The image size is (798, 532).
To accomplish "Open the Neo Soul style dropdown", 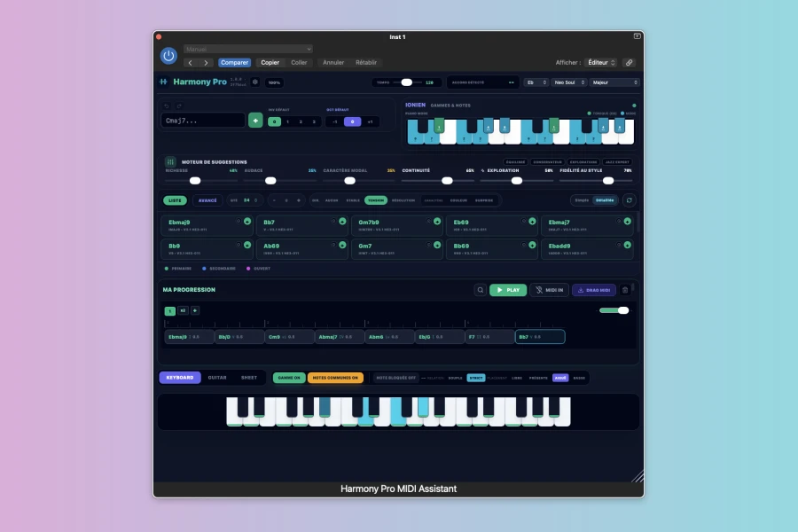I will pos(569,82).
